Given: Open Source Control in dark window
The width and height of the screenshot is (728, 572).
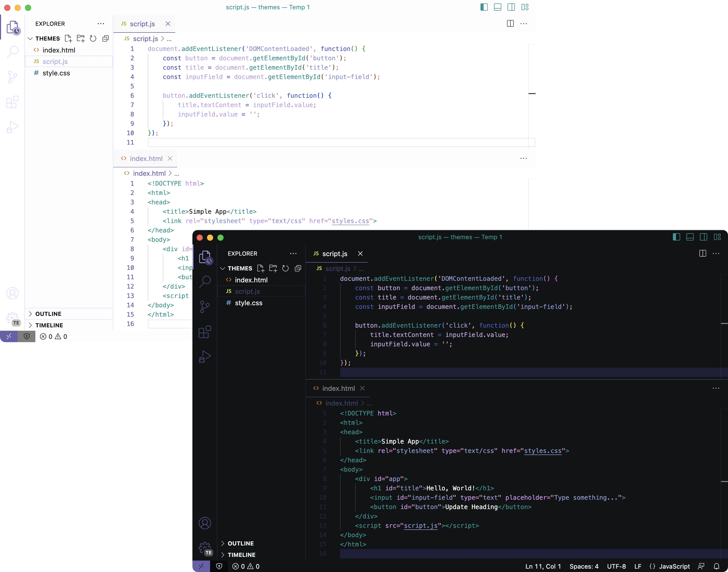Looking at the screenshot, I should click(x=205, y=307).
